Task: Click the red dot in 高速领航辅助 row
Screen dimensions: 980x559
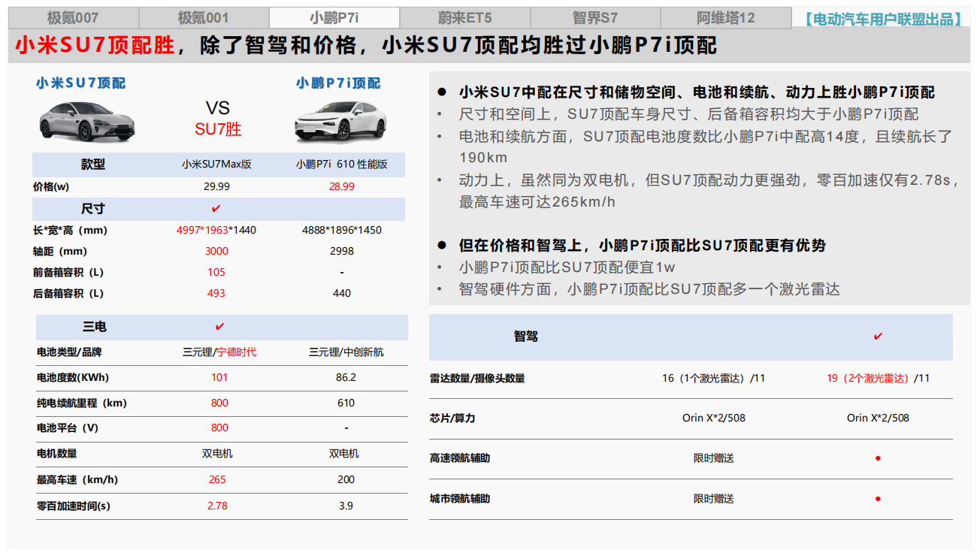Action: point(878,458)
